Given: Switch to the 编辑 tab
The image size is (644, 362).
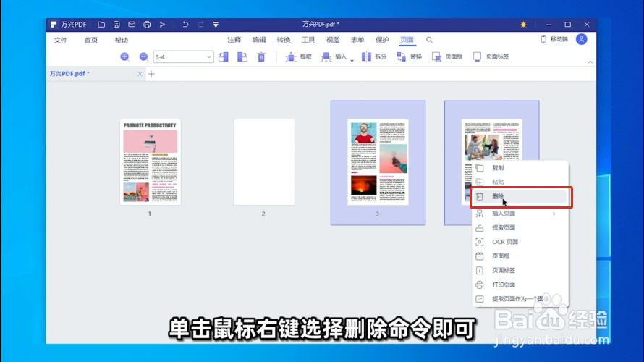Looking at the screenshot, I should (259, 40).
